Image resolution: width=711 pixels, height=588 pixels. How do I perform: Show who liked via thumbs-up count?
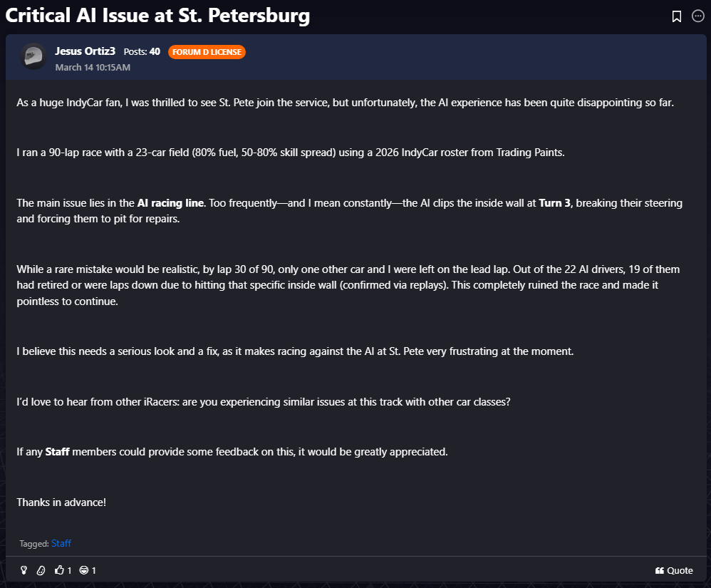pyautogui.click(x=69, y=570)
